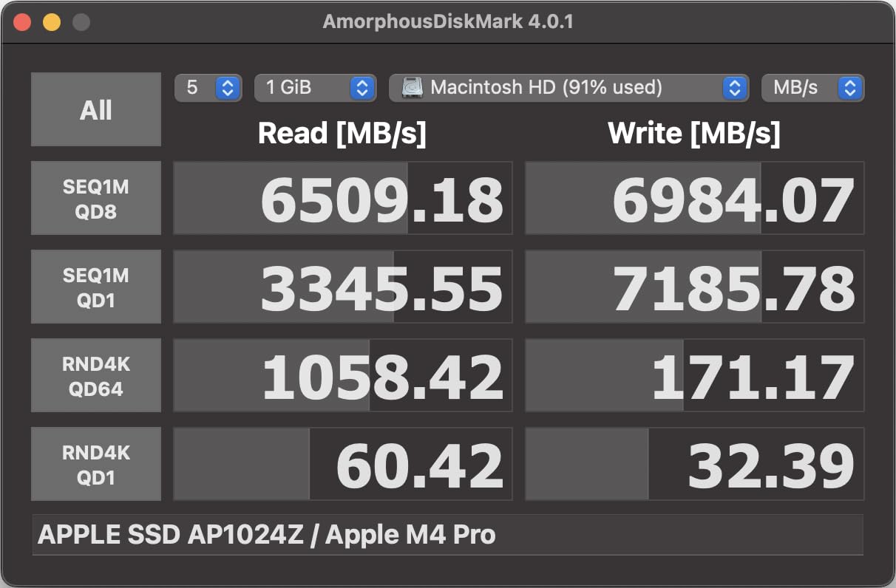Viewport: 896px width, 588px height.
Task: Open the 1 GiB test size dropdown
Action: [x=315, y=88]
